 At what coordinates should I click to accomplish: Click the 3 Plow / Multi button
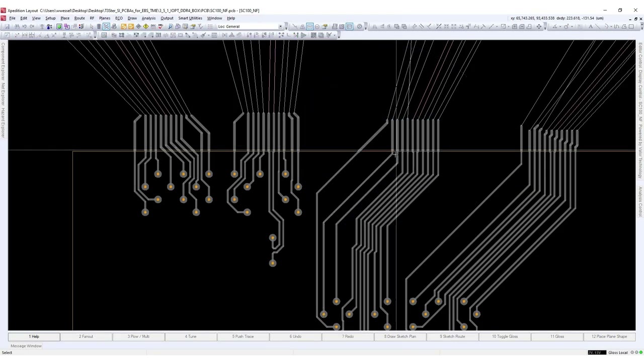(x=138, y=336)
